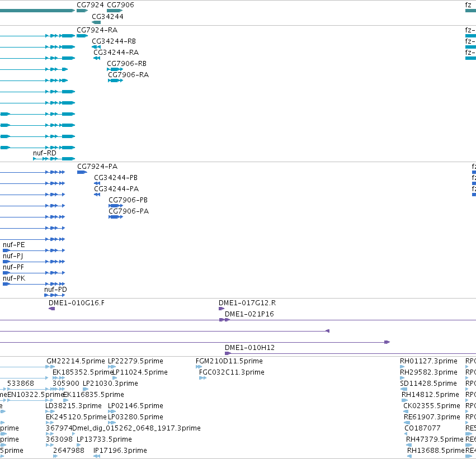Select LP13733.5prime EST label
The height and width of the screenshot is (459, 476).
click(104, 440)
